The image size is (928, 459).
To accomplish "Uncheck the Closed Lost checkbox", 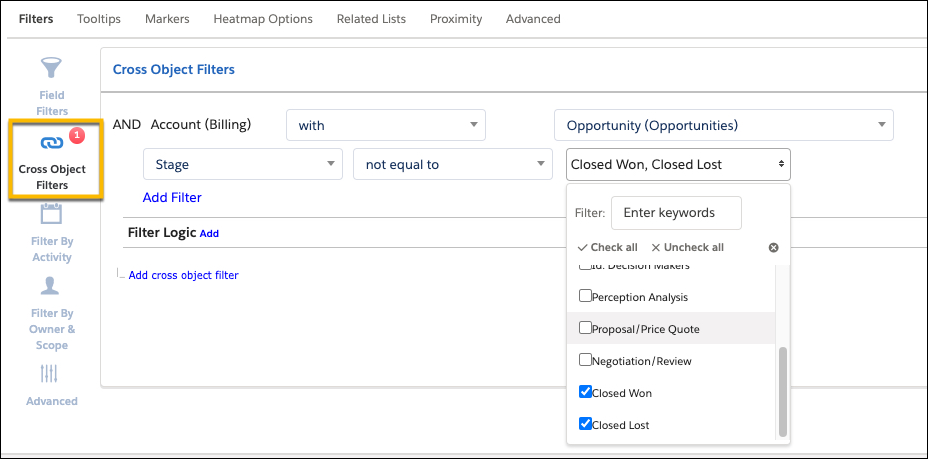I will (x=586, y=425).
